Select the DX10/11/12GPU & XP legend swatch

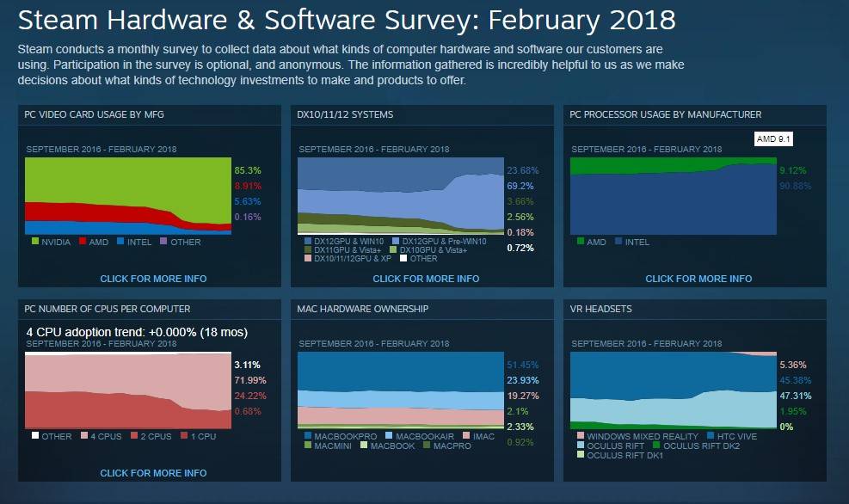[308, 258]
